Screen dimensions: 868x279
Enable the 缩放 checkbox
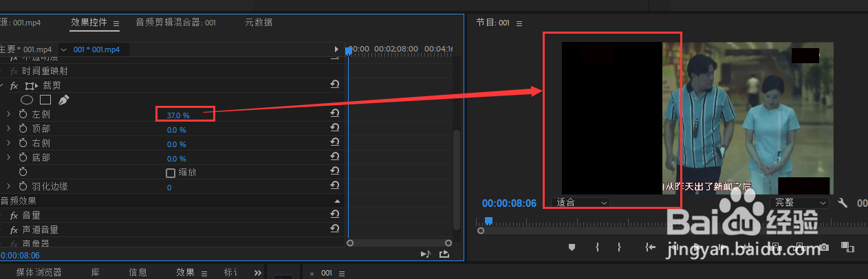(171, 173)
